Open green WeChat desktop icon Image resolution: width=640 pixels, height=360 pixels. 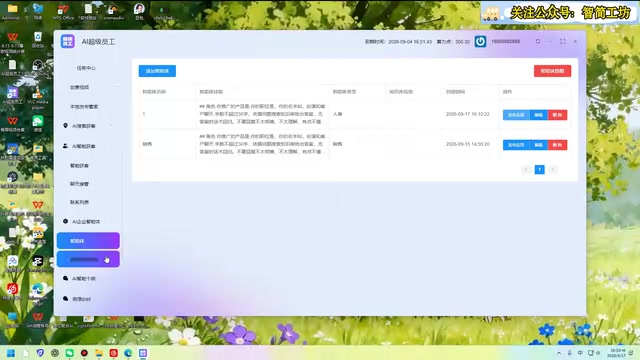click(38, 123)
